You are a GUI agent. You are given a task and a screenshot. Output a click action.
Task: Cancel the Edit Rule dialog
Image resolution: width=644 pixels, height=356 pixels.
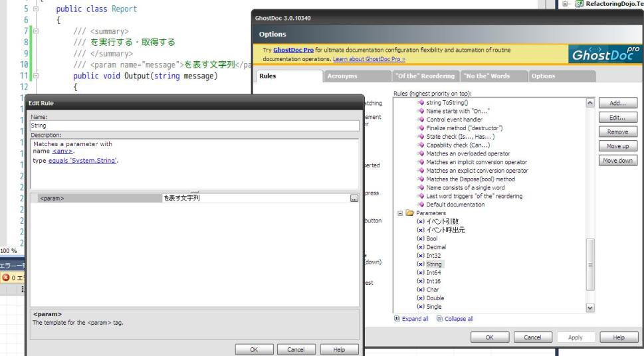coord(296,350)
